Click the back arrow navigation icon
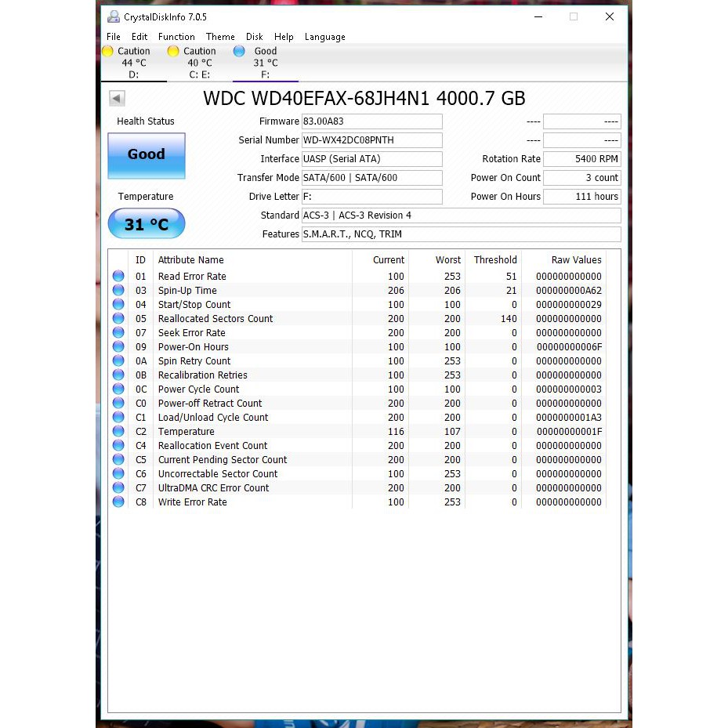The width and height of the screenshot is (728, 728). click(116, 98)
